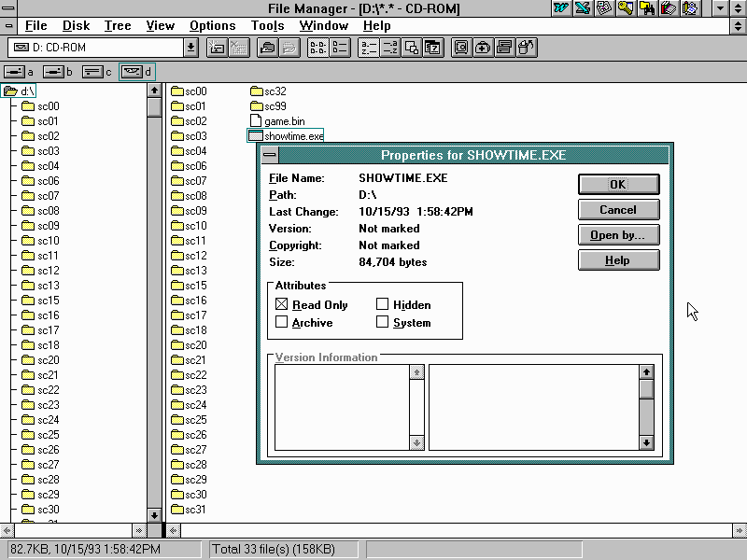This screenshot has height=560, width=747.
Task: Select the drive a floppy icon
Action: click(19, 72)
